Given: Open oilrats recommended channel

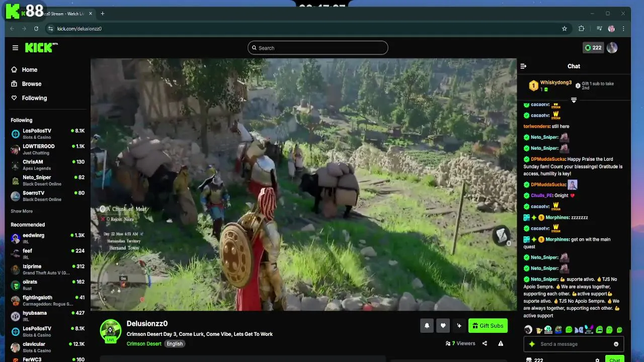Looking at the screenshot, I should point(48,285).
